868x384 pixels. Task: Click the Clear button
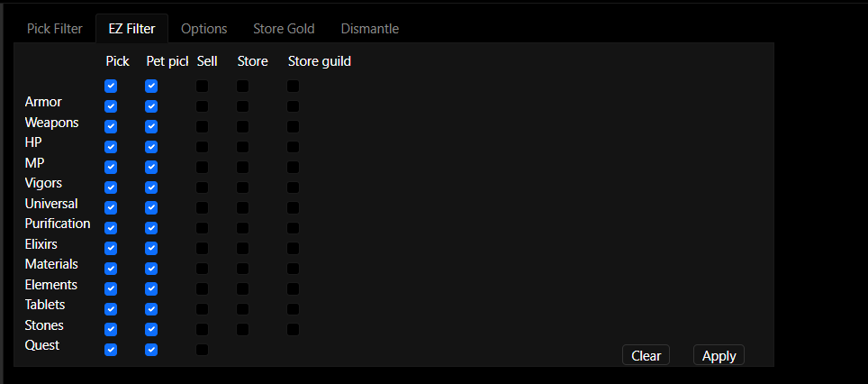[646, 355]
